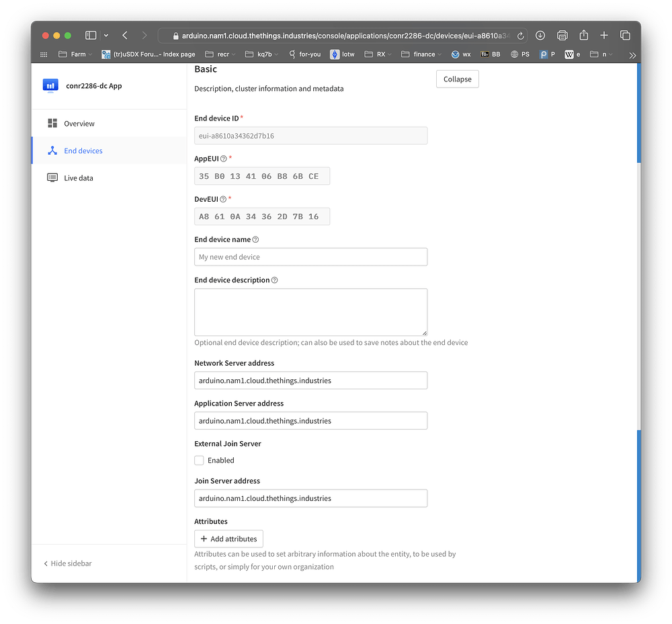This screenshot has height=624, width=672.
Task: Open the P bookmark
Action: 547,54
